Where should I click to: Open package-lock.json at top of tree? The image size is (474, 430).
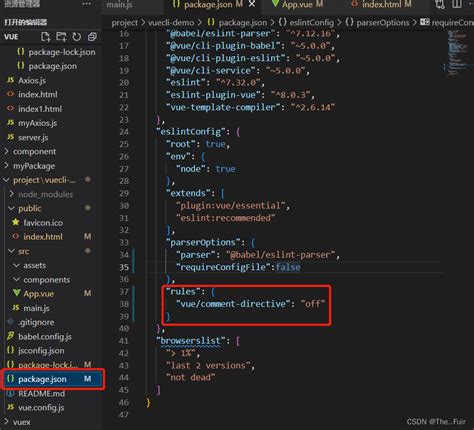tap(62, 52)
